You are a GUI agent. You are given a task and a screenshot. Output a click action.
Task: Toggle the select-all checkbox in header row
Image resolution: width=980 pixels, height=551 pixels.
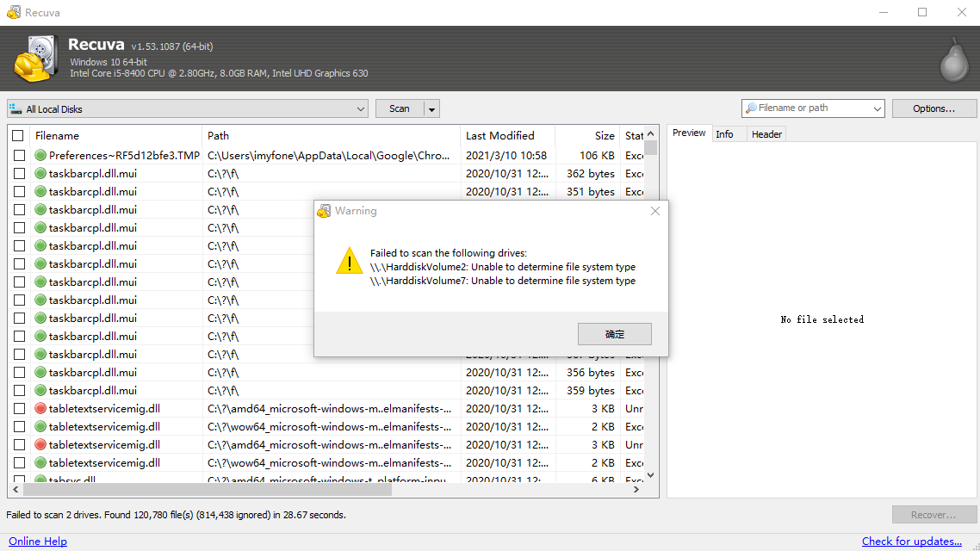tap(18, 136)
